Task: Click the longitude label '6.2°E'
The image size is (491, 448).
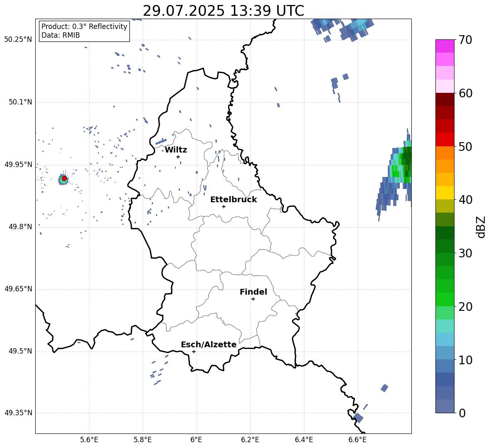Action: coord(250,440)
